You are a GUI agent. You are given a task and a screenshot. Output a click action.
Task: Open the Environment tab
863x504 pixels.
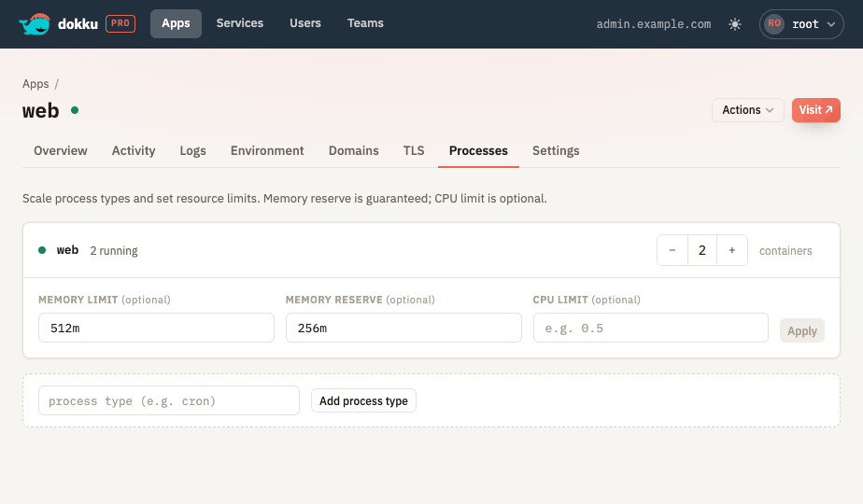pos(267,151)
